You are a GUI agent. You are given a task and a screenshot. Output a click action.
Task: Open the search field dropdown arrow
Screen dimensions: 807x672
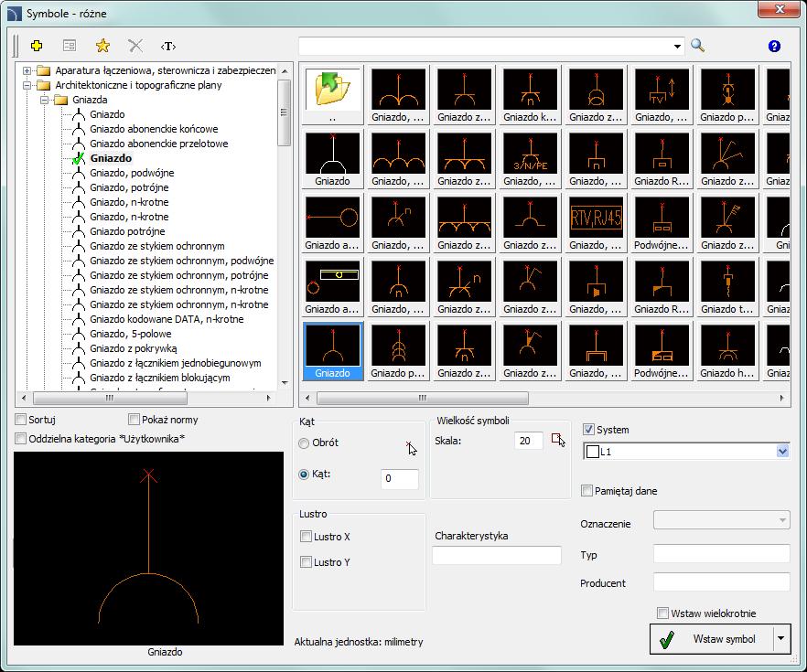677,47
